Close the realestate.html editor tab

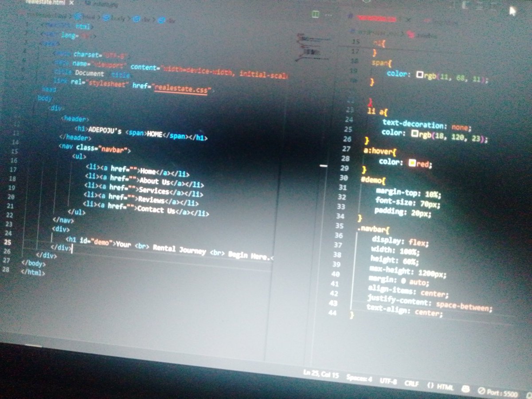[x=71, y=3]
